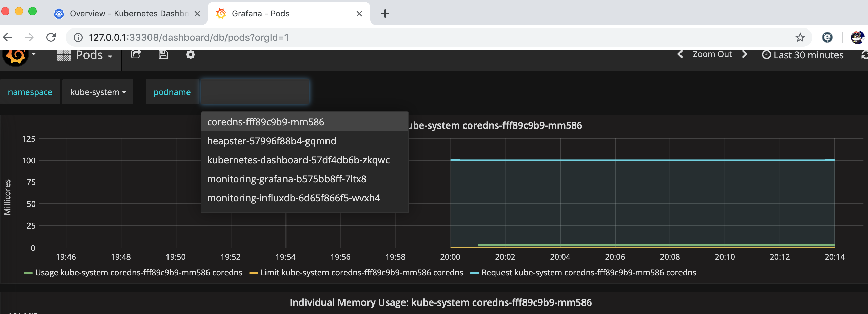Click the 19:46 time axis label
The image size is (868, 314).
click(66, 257)
